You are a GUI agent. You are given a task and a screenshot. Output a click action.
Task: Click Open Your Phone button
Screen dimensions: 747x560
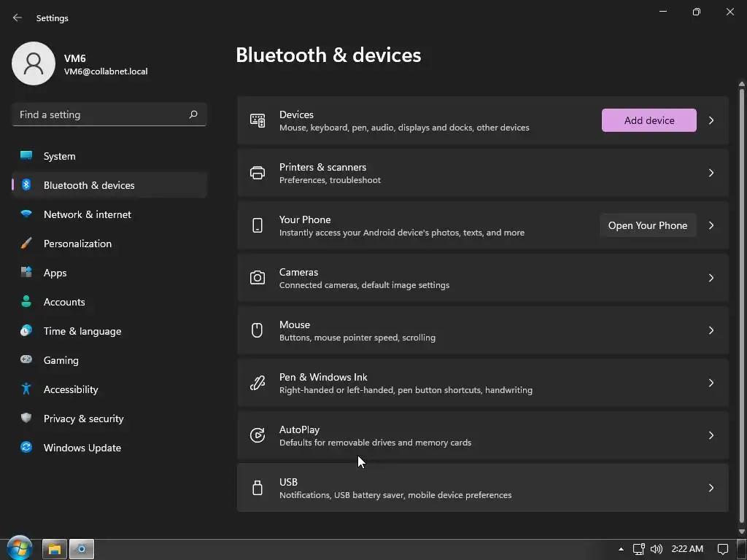648,225
